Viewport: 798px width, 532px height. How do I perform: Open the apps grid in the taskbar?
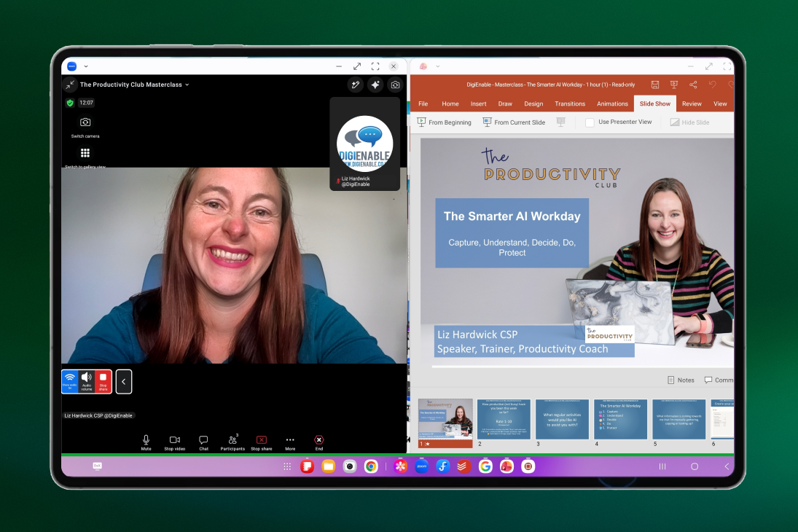[x=287, y=466]
